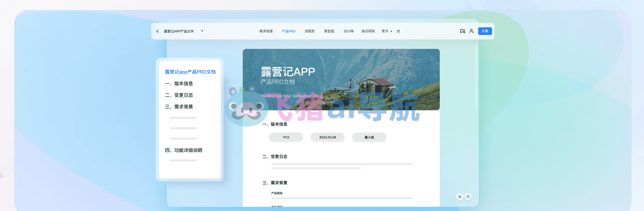The height and width of the screenshot is (211, 644).
Task: Select the document heading 二、变更日志
Action: coord(275,157)
